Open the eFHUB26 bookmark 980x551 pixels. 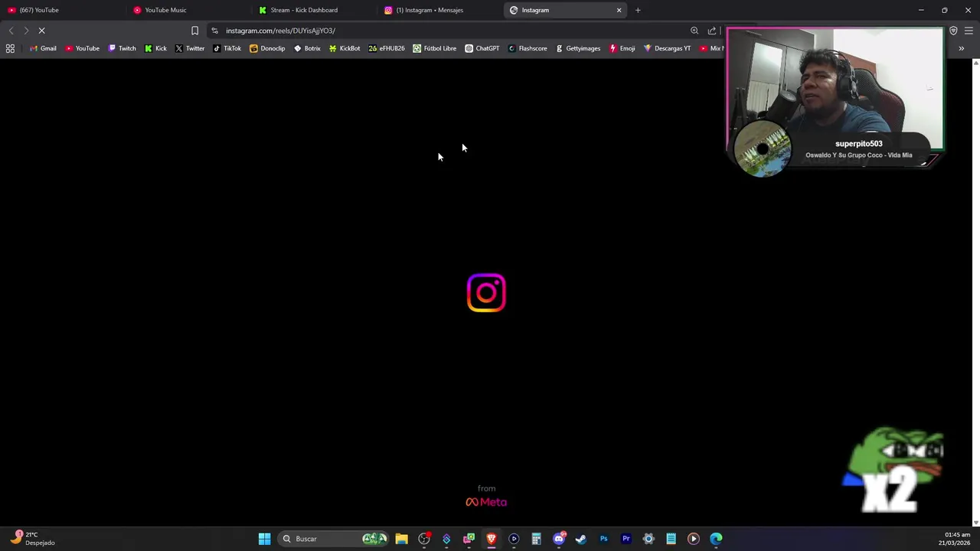(x=387, y=48)
